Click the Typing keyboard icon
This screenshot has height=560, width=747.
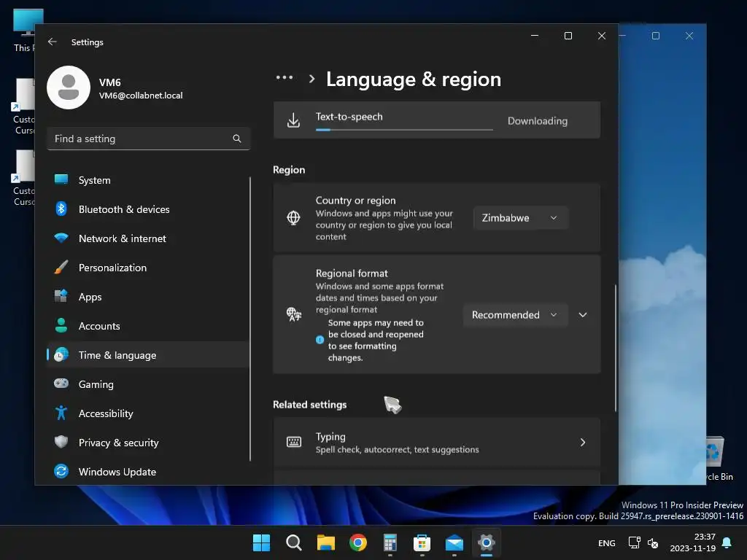coord(293,443)
